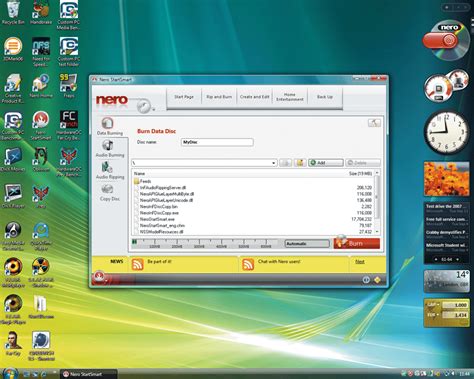Click the analog clock sidebar gadget
The height and width of the screenshot is (379, 474).
tap(446, 132)
